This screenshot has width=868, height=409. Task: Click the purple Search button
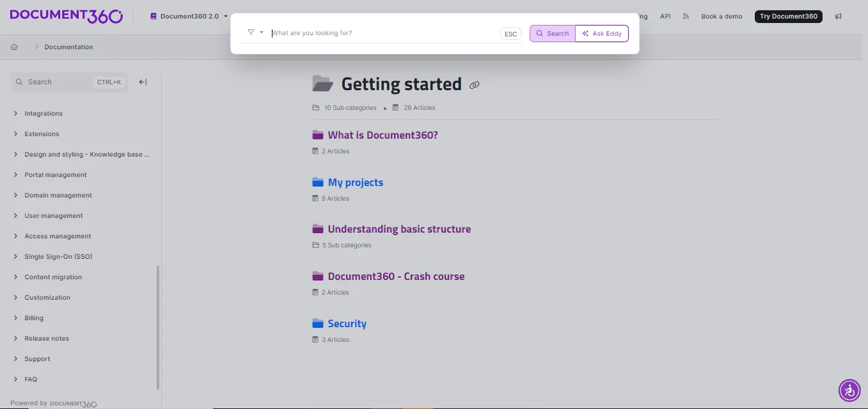pyautogui.click(x=553, y=33)
